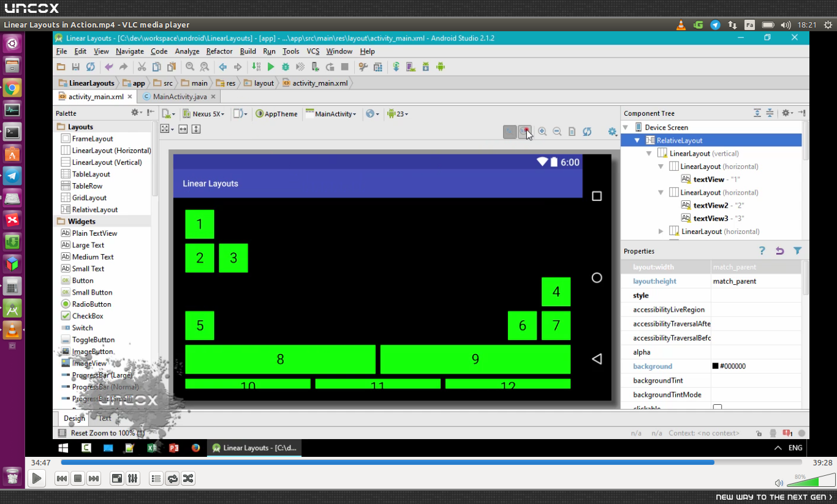Click the Copy icon in the toolbar

click(x=156, y=67)
